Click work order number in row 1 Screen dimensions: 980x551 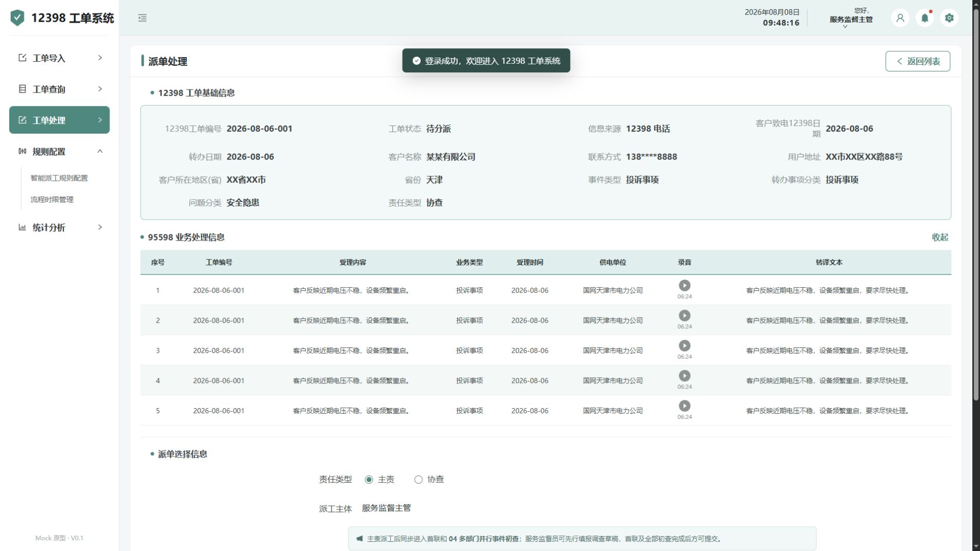point(219,290)
